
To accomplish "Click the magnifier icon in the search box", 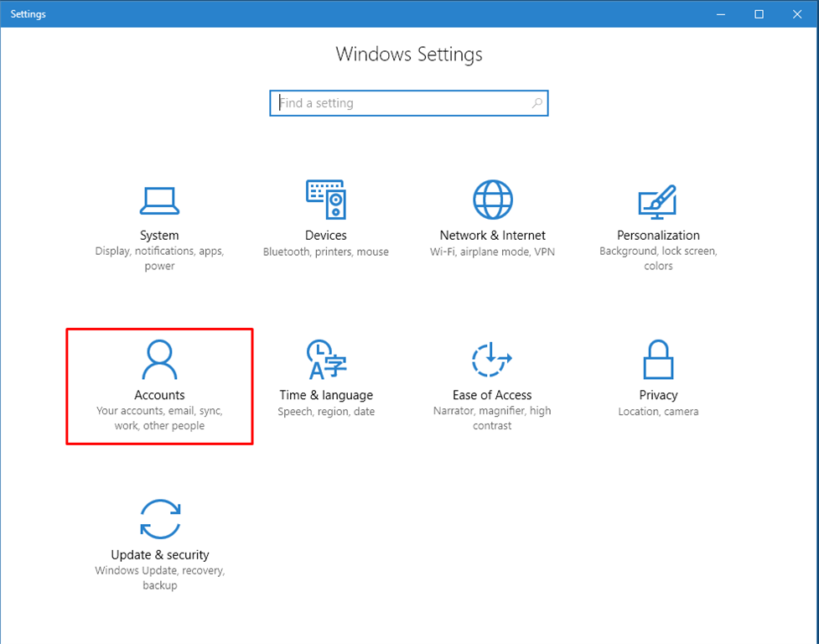I will 537,103.
